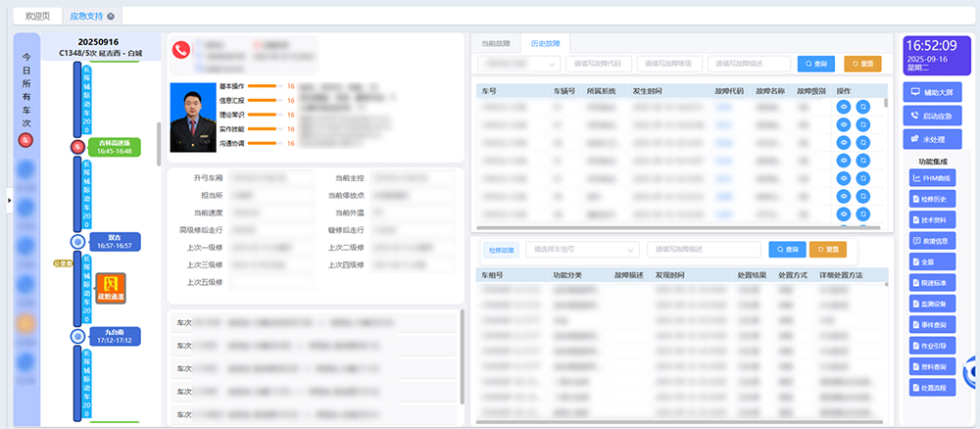Expand the collapsed left side panel arrow
980x429 pixels.
9,201
